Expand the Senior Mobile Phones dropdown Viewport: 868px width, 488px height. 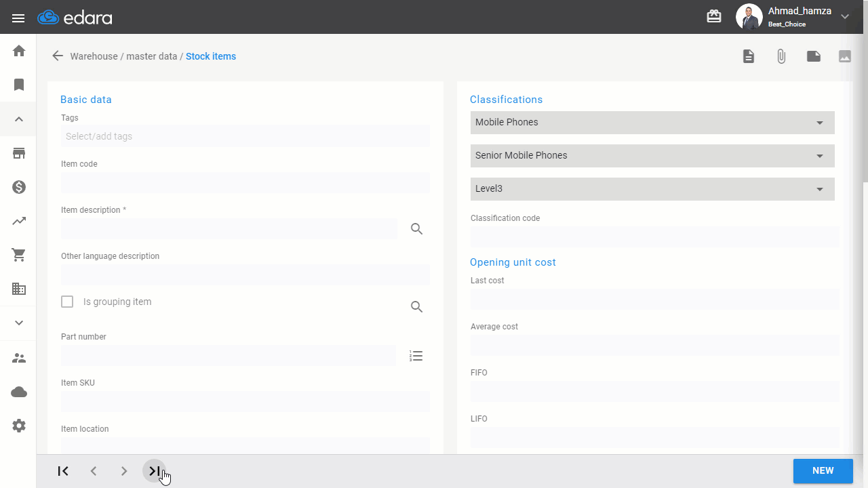(652, 156)
